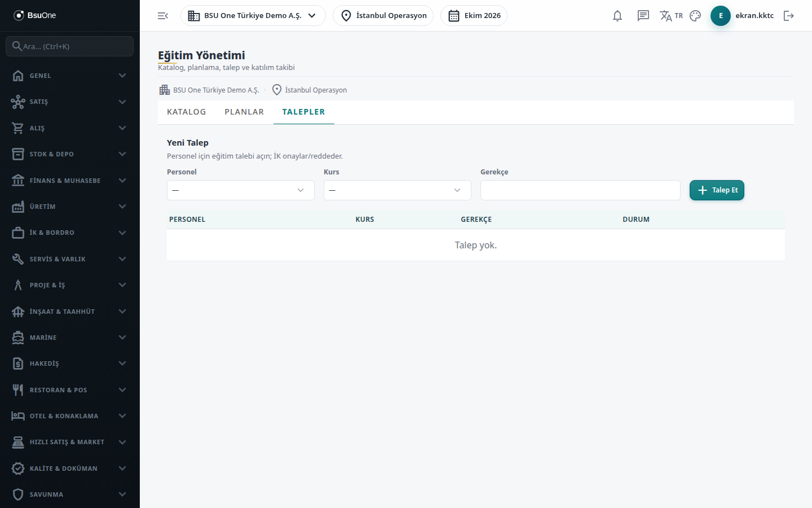812x508 pixels.
Task: Open the user avatar E
Action: [721, 16]
